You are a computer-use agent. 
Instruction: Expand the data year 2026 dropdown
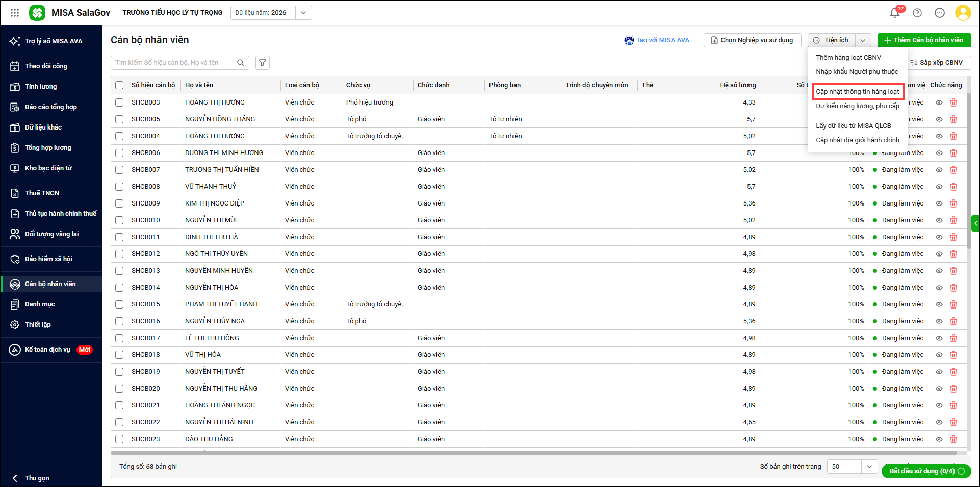pos(303,13)
